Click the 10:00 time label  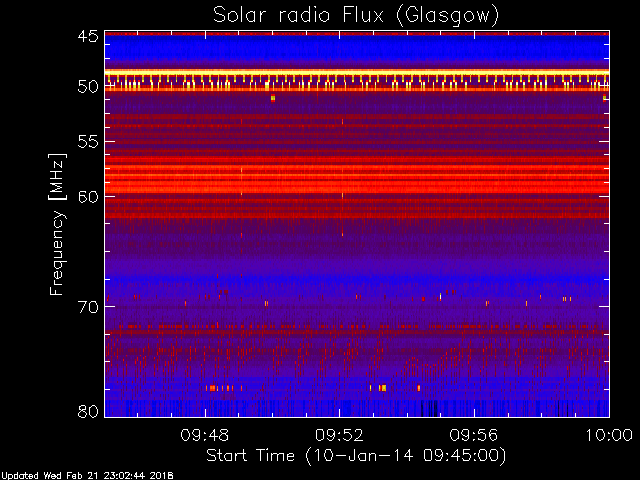(x=609, y=435)
